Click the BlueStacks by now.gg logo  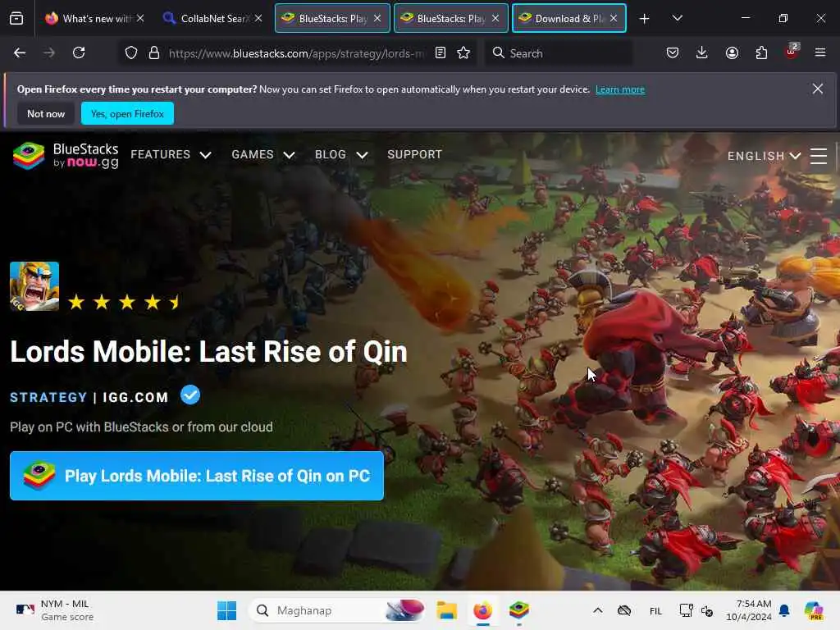(66, 156)
